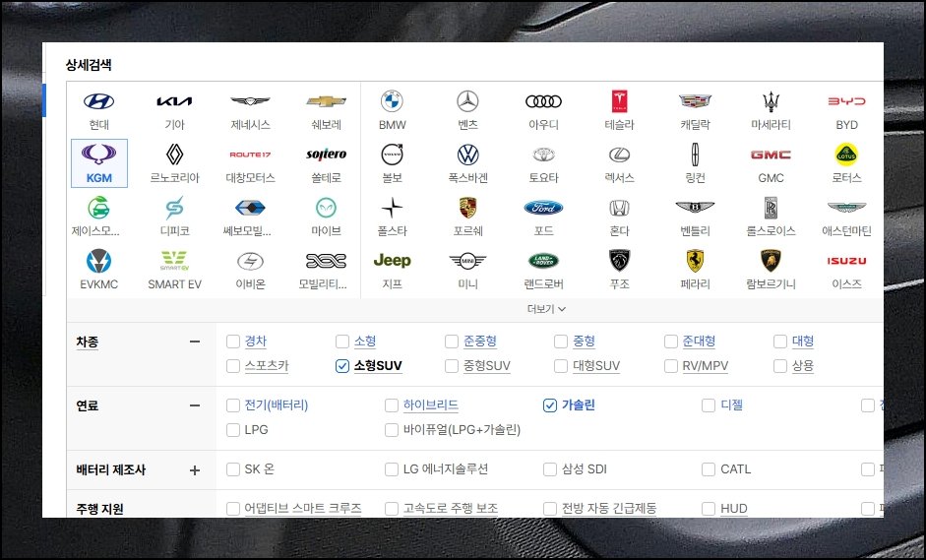
Task: Select the GMC brand logo
Action: 771,155
